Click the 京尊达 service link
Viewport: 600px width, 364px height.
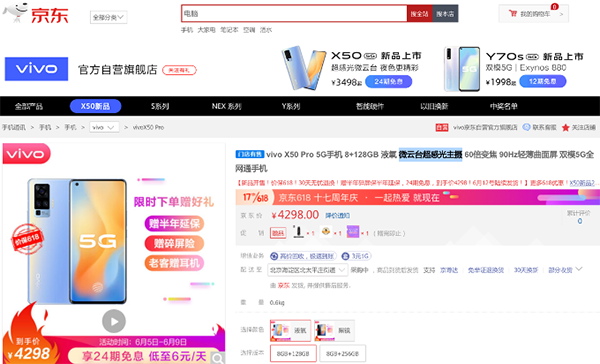pos(448,270)
